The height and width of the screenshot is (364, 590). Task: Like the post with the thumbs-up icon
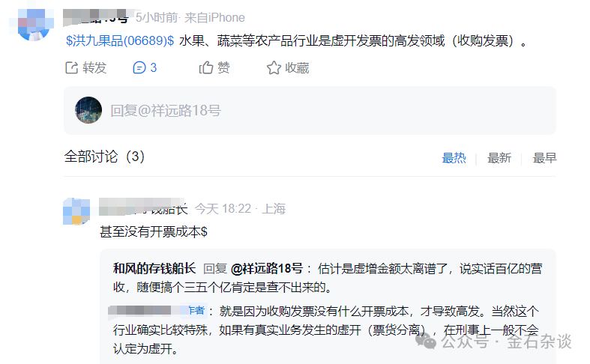[x=206, y=67]
